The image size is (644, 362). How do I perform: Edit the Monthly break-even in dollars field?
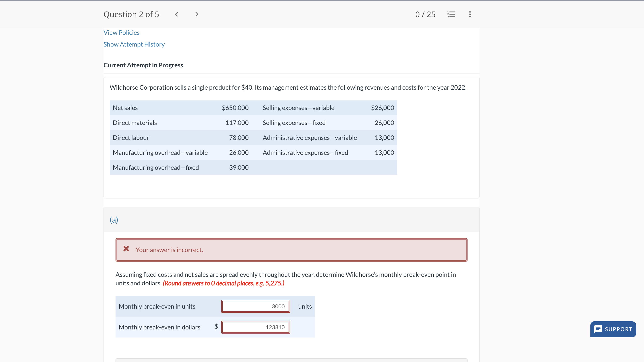pyautogui.click(x=256, y=327)
